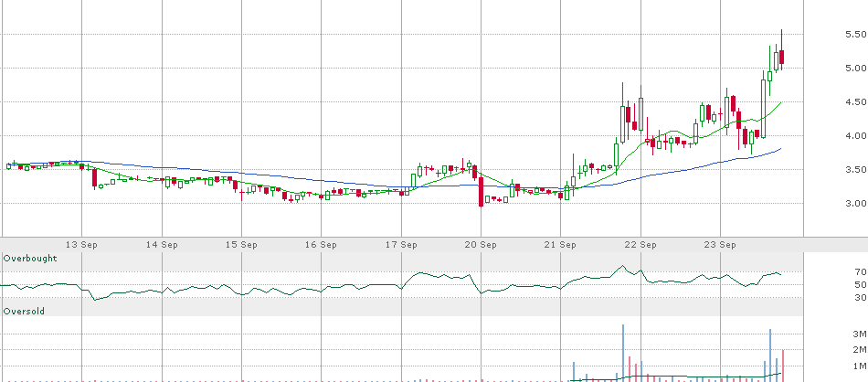Click the 4.50 price axis label
868x382 pixels.
(855, 101)
